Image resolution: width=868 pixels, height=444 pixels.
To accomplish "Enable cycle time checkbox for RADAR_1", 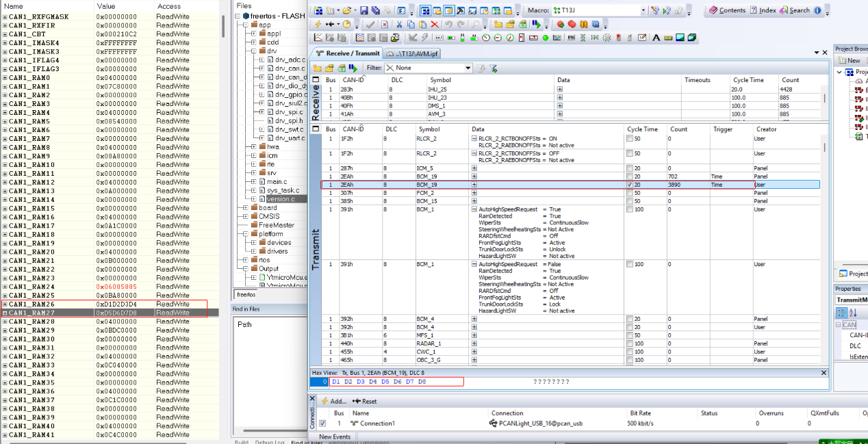I will pyautogui.click(x=630, y=343).
